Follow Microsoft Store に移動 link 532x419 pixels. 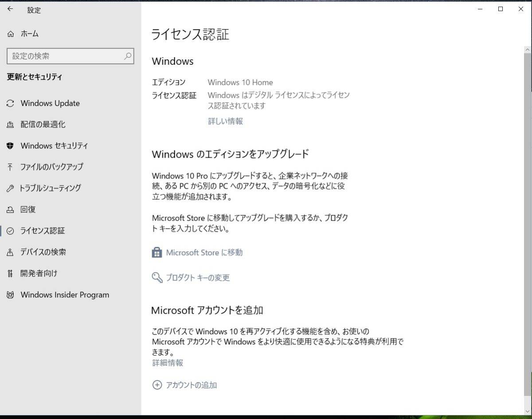(x=204, y=253)
